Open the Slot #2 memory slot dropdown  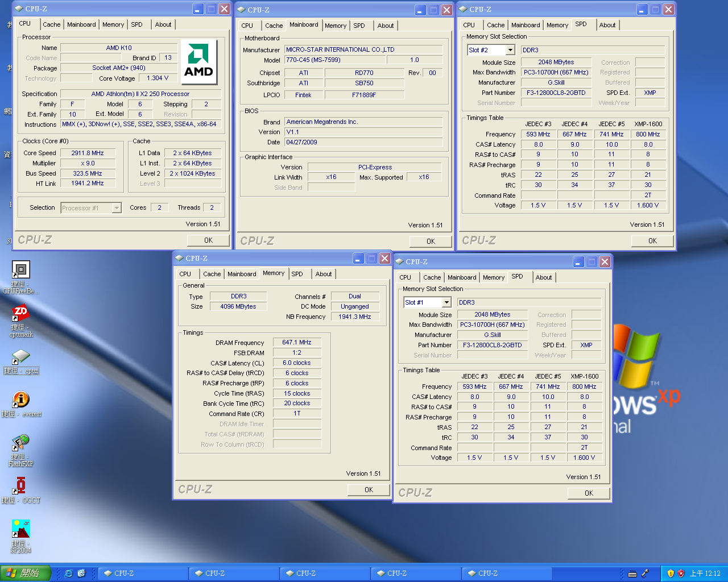510,50
